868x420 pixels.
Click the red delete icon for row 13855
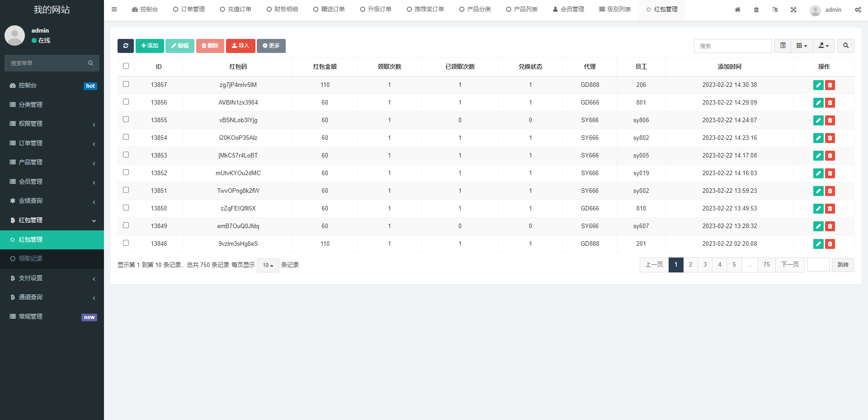click(x=830, y=120)
